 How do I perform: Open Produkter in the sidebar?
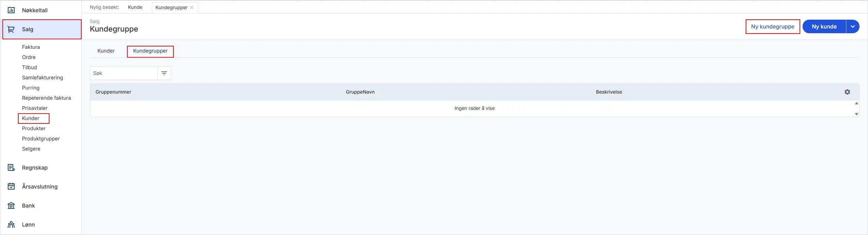[34, 129]
